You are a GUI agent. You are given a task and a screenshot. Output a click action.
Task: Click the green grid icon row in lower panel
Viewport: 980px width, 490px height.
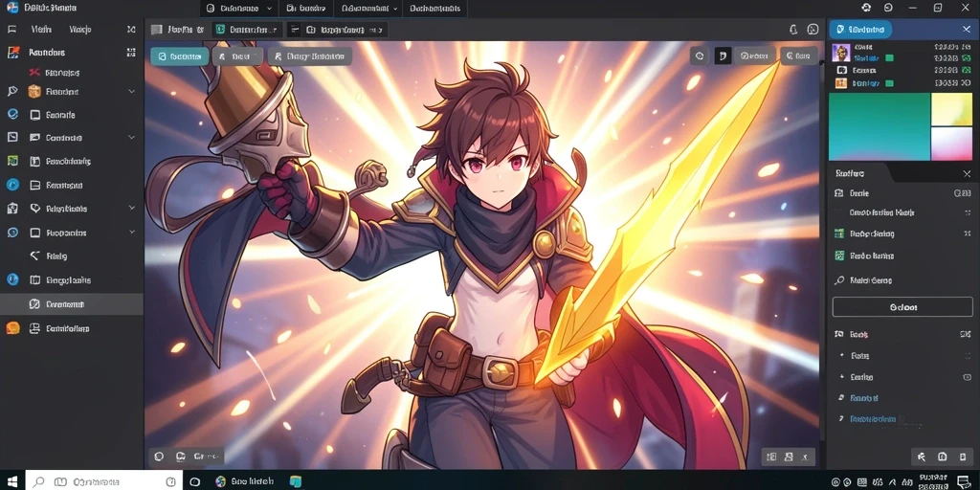[902, 234]
